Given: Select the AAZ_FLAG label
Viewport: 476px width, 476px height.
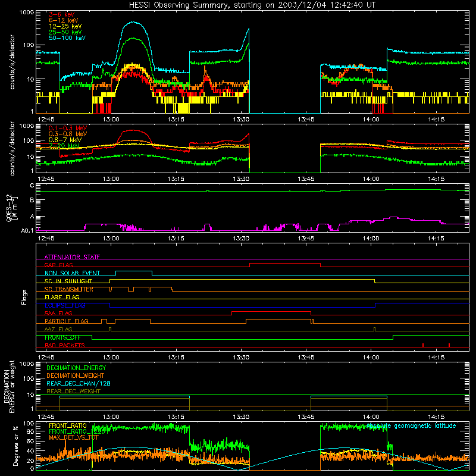Looking at the screenshot, I should tap(58, 329).
